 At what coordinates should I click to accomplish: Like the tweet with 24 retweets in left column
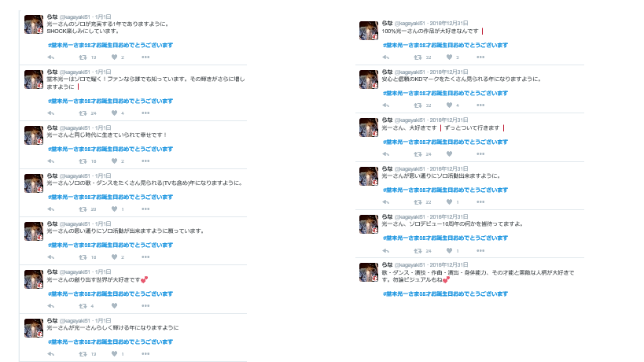click(x=114, y=113)
